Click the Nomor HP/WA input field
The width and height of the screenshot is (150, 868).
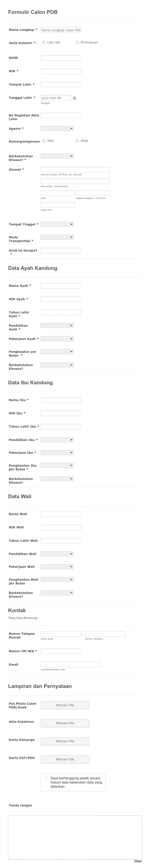61,651
